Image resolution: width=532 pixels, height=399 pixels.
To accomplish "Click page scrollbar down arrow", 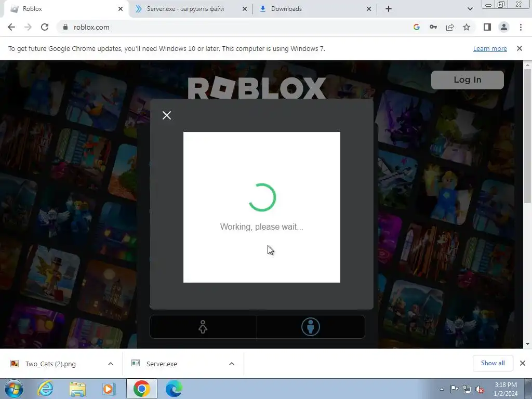I will coord(527,344).
